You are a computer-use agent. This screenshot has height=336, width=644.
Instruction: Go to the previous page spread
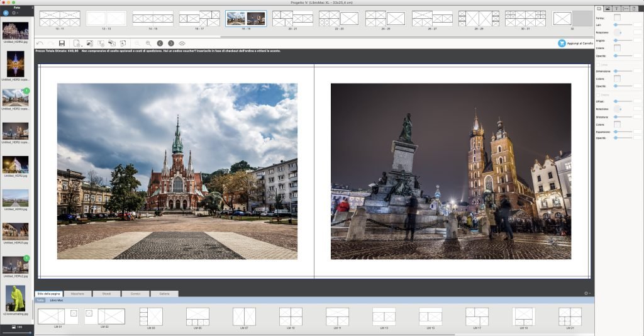[x=160, y=43]
